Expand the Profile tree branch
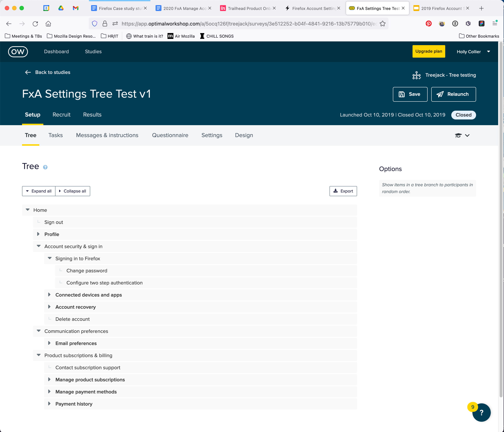504x432 pixels. pyautogui.click(x=38, y=234)
